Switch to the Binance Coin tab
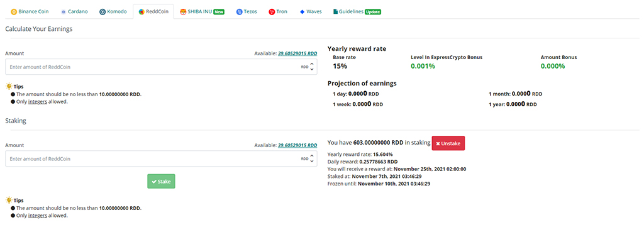 [29, 12]
